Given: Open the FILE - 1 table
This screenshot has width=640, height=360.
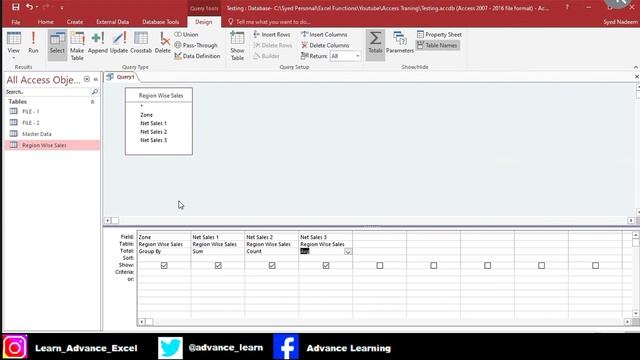Looking at the screenshot, I should pos(31,111).
